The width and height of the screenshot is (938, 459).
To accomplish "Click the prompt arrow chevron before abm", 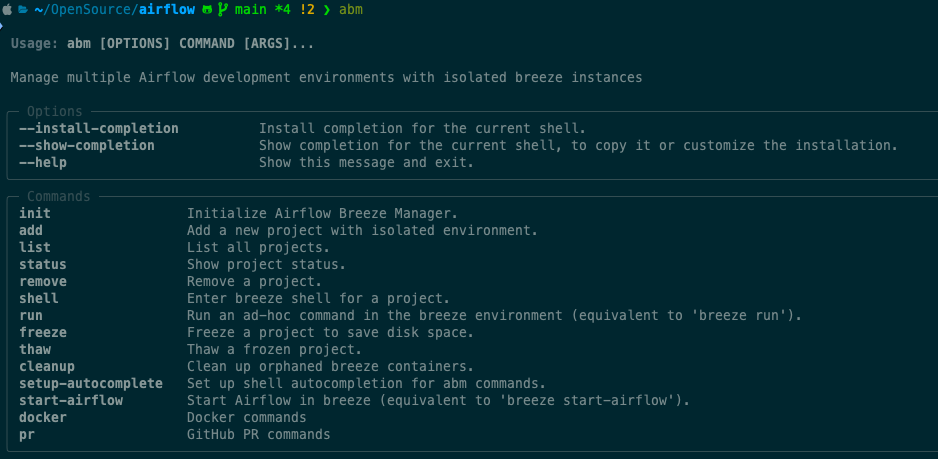I will coord(327,10).
